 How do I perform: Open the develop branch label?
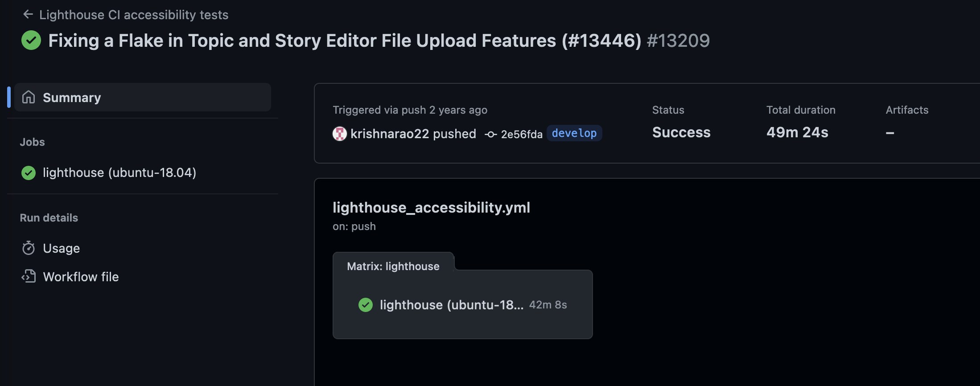574,133
